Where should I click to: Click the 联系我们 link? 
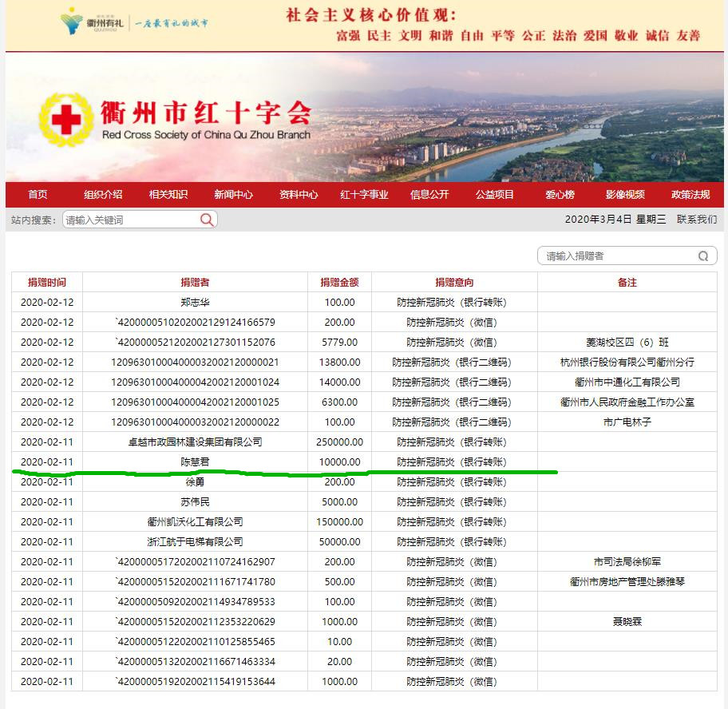coord(696,220)
